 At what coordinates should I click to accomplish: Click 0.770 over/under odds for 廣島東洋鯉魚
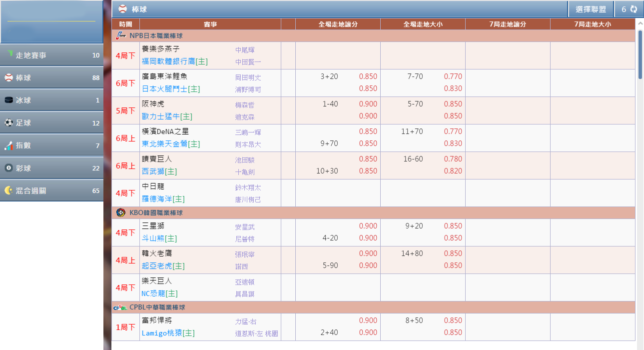(x=453, y=76)
